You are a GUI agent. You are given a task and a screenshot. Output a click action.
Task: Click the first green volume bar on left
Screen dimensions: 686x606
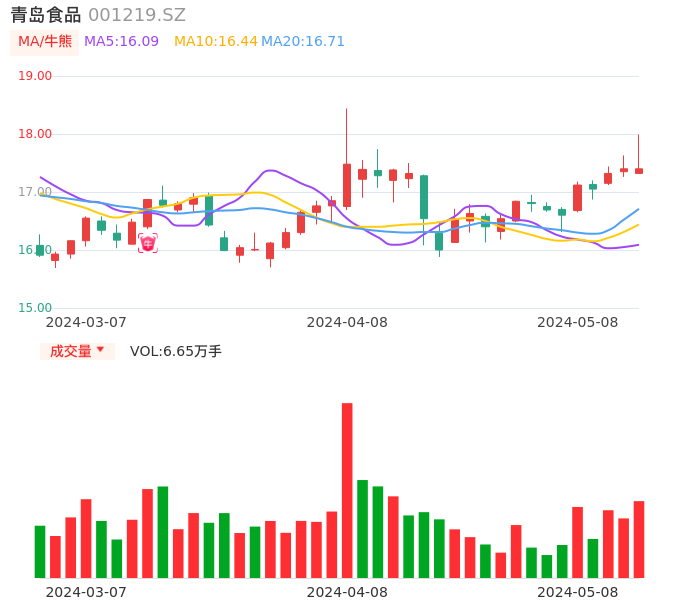(x=40, y=552)
